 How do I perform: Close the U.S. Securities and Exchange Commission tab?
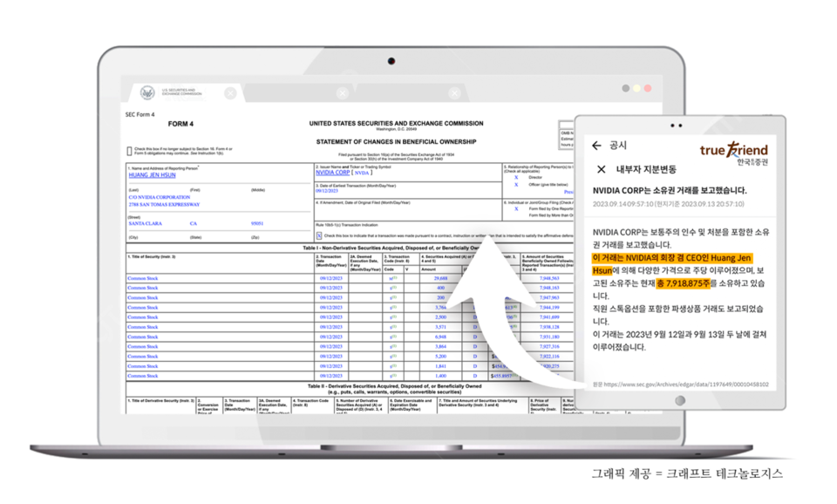[x=230, y=93]
